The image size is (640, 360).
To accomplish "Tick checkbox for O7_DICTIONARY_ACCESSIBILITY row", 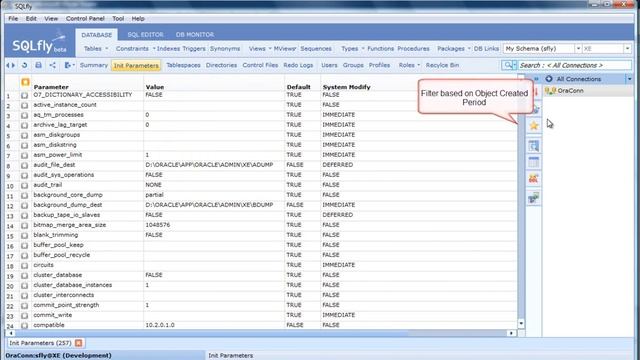I will 24,95.
